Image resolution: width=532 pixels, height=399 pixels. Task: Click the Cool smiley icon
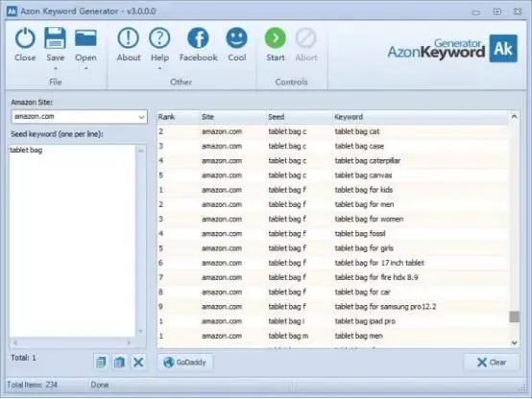236,38
